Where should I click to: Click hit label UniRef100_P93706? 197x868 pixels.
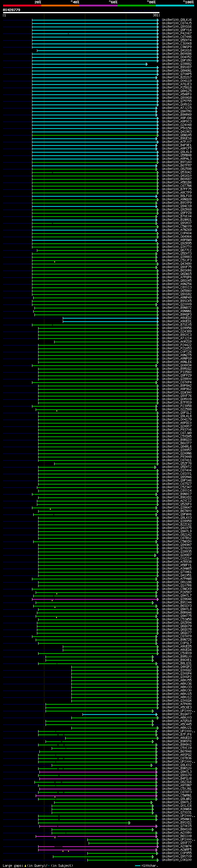click(177, 430)
